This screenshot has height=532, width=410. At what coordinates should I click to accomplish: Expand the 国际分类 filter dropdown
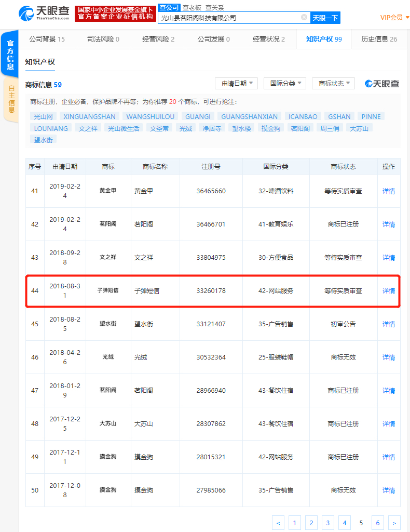285,83
